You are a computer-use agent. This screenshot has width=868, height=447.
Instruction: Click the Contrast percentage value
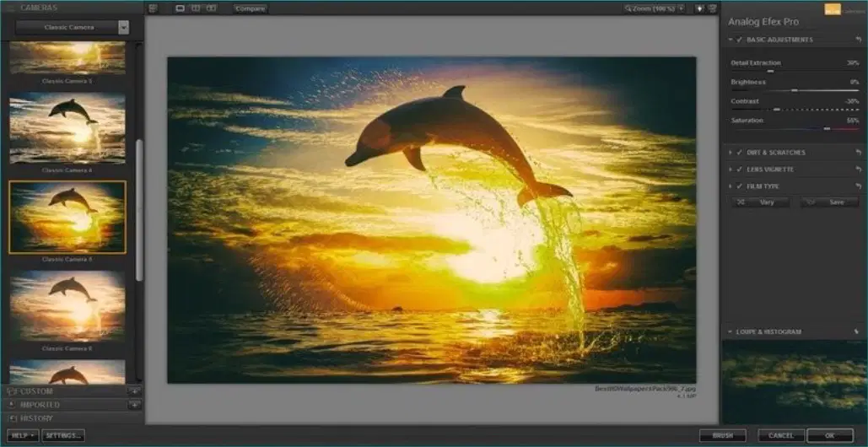point(852,102)
